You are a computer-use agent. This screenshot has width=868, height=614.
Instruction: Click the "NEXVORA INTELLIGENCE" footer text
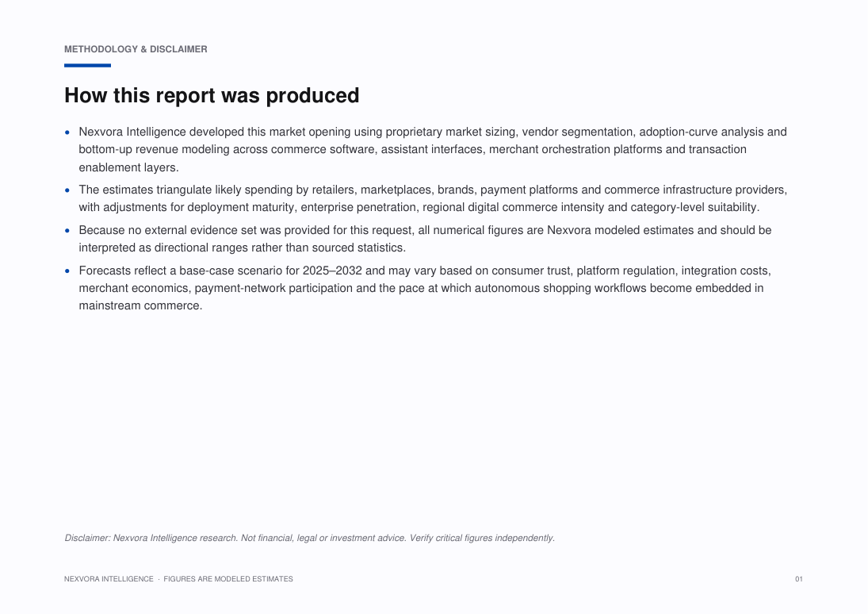pyautogui.click(x=109, y=579)
